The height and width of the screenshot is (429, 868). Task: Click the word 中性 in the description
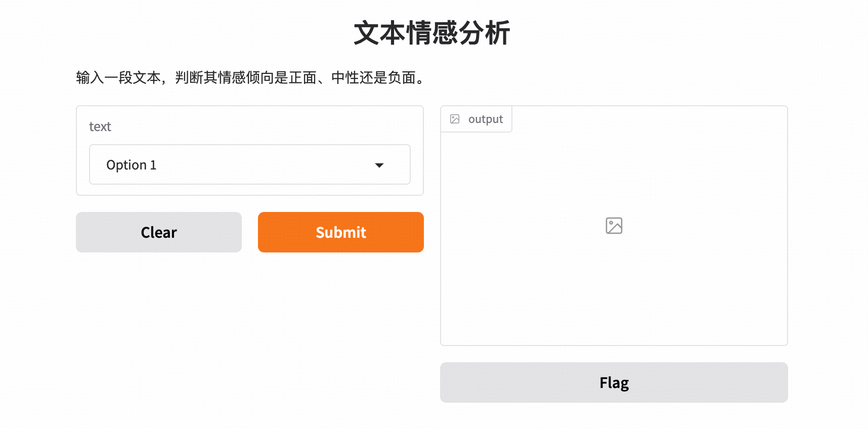coord(345,77)
